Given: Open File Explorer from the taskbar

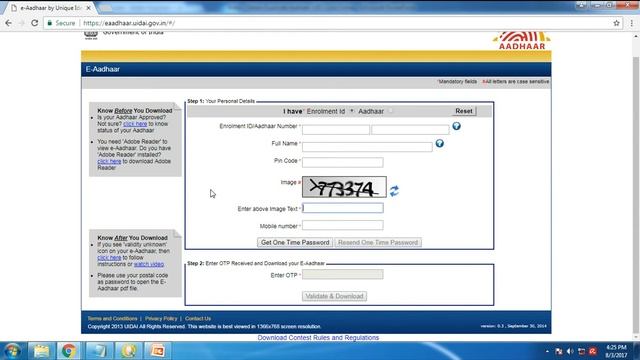Looking at the screenshot, I should (x=41, y=351).
